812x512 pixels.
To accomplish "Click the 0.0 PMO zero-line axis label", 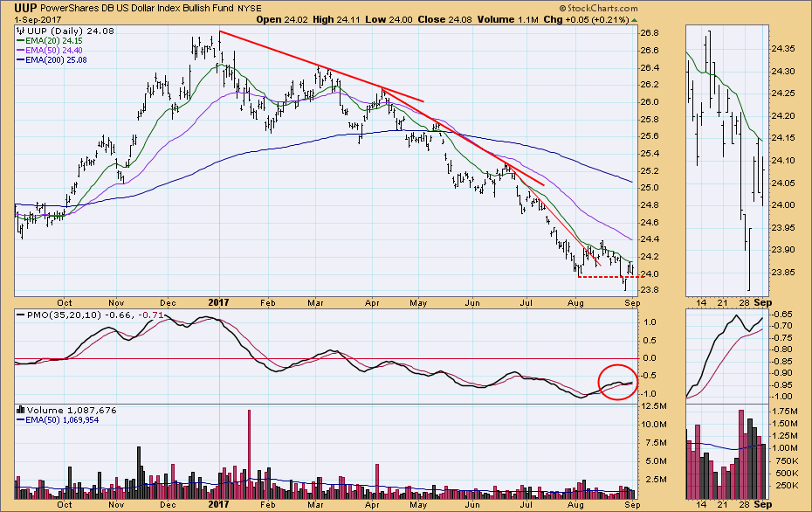I will 649,358.
